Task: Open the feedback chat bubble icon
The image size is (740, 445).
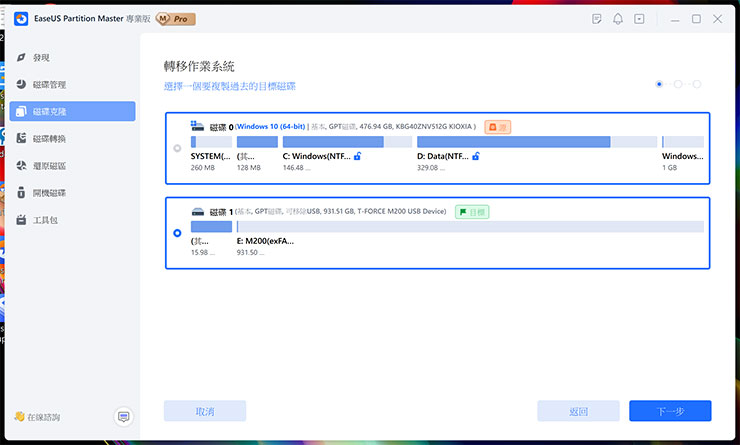Action: (124, 417)
